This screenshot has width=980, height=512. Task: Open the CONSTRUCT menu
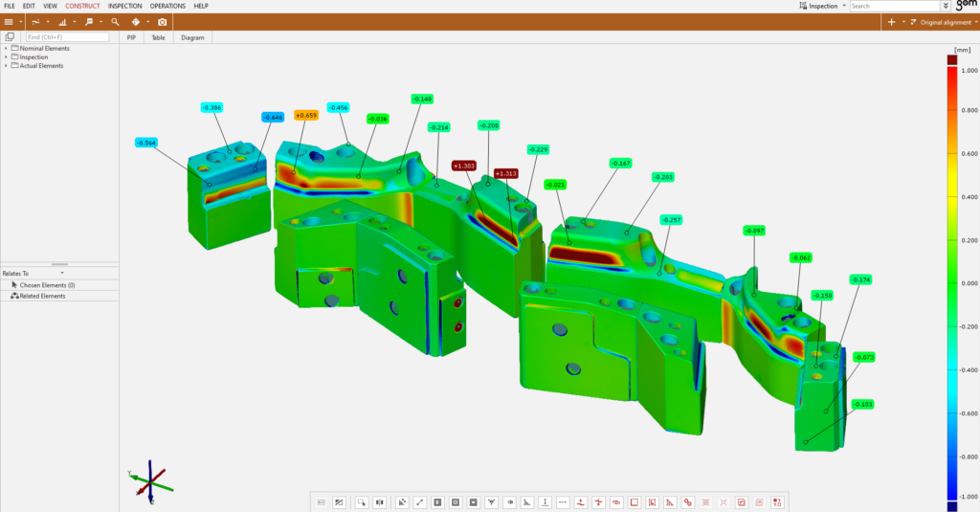pyautogui.click(x=82, y=6)
